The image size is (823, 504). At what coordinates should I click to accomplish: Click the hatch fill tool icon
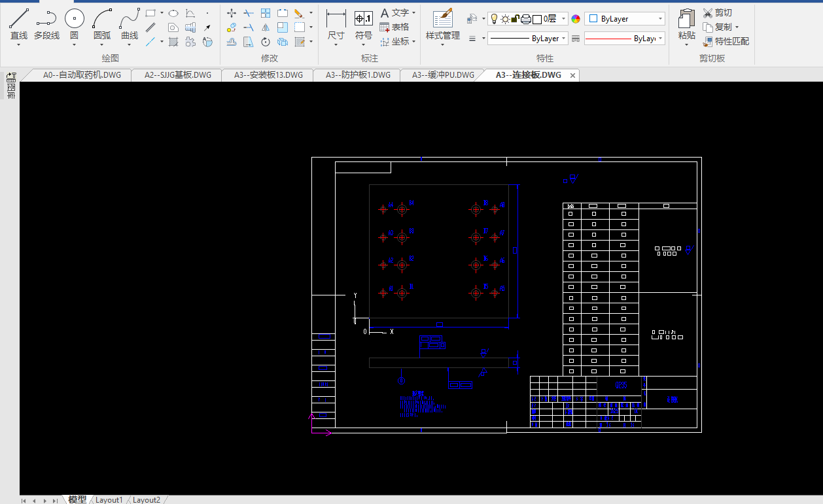pyautogui.click(x=173, y=42)
